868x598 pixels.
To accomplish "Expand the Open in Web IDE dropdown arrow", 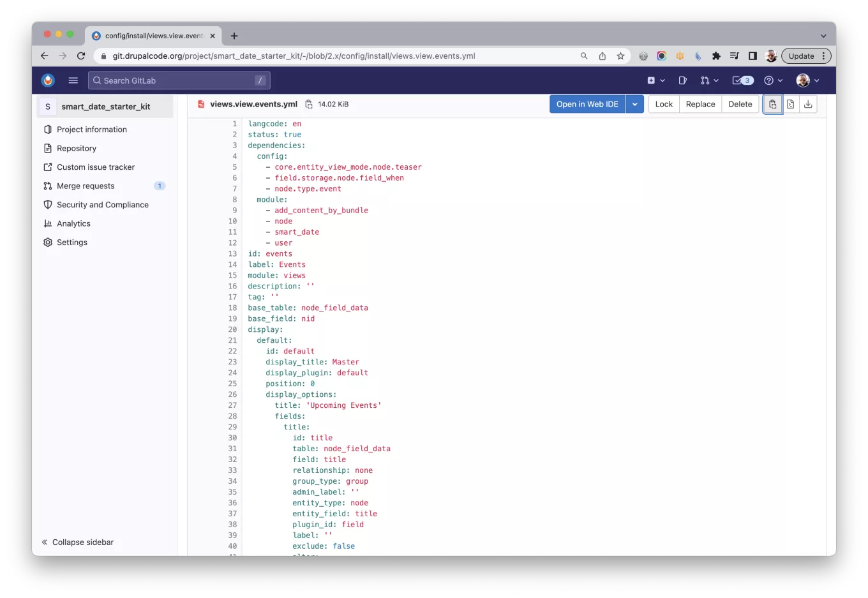I will 634,105.
